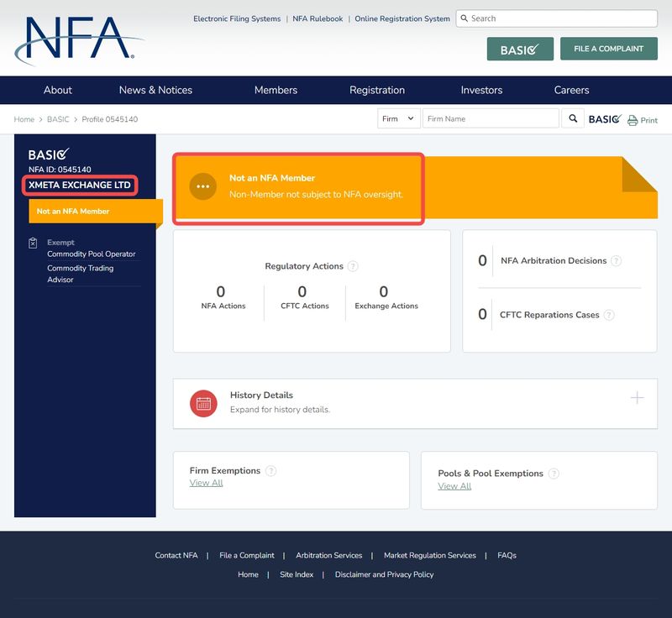Viewport: 672px width, 618px height.
Task: Click the BASIC logo in blue sidebar
Action: point(49,154)
